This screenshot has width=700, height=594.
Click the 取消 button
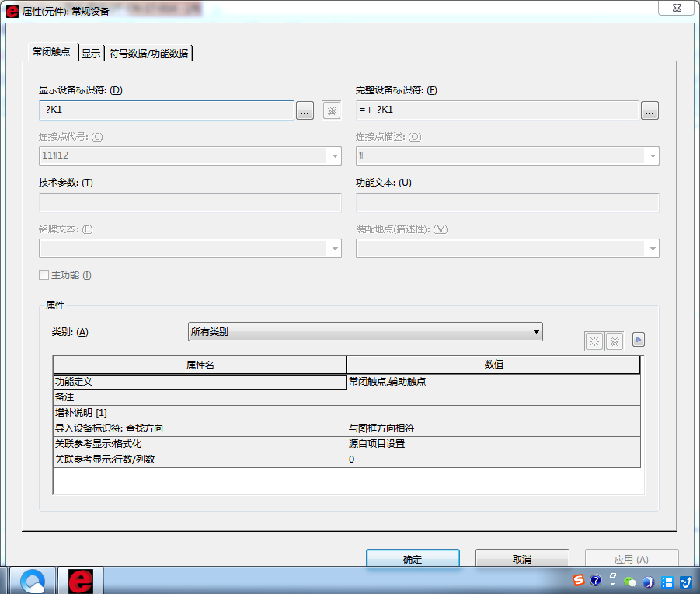[x=522, y=559]
